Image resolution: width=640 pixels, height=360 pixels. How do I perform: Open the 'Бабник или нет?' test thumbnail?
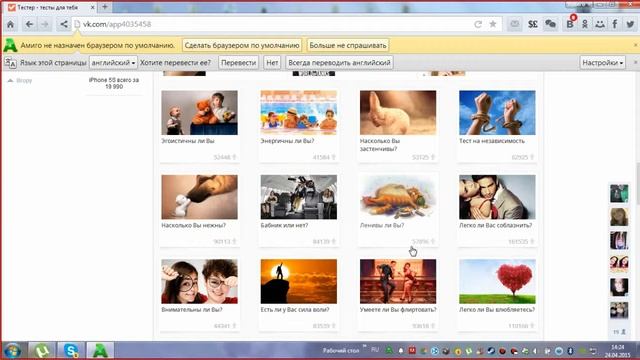(298, 197)
